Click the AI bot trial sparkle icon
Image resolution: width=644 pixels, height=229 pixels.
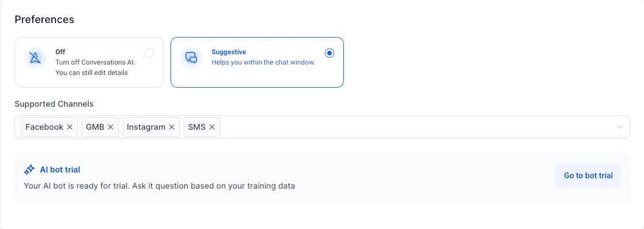coord(29,170)
